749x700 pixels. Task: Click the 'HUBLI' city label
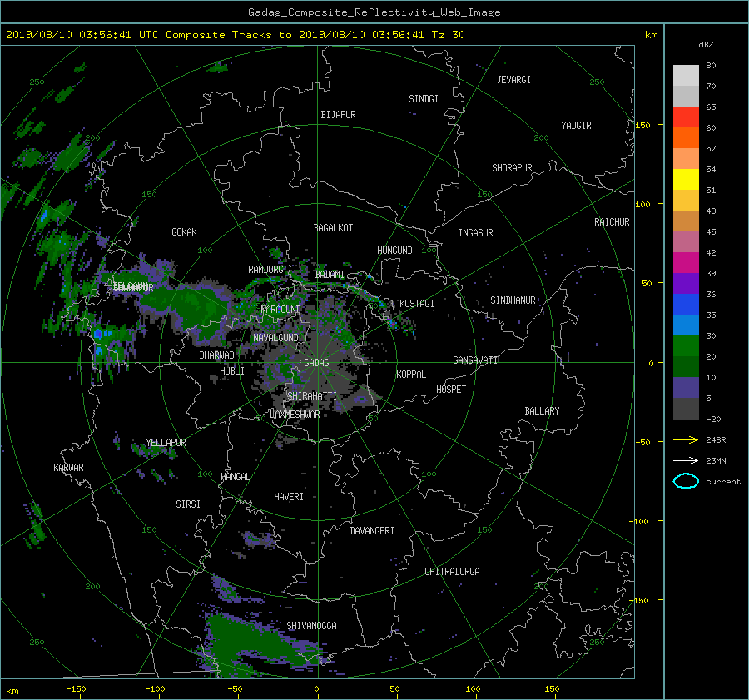pos(232,371)
